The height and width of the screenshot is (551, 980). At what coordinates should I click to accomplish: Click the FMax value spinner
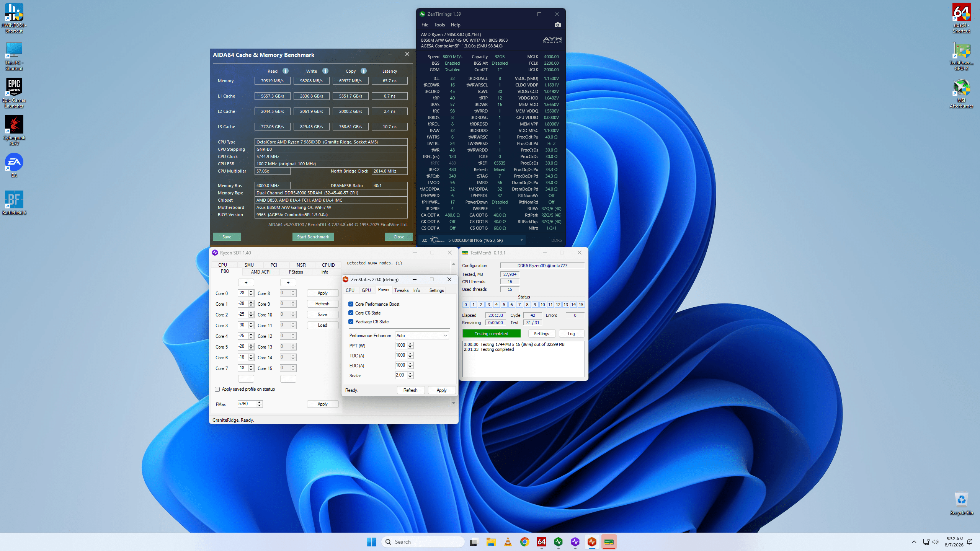[260, 404]
